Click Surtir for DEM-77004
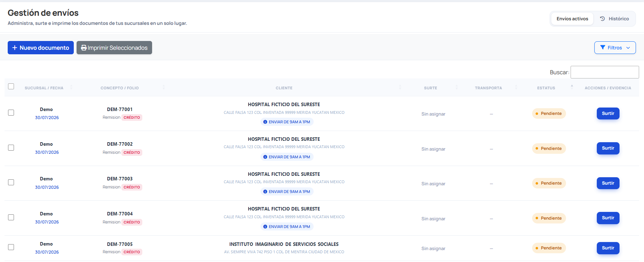The image size is (644, 262). 608,218
